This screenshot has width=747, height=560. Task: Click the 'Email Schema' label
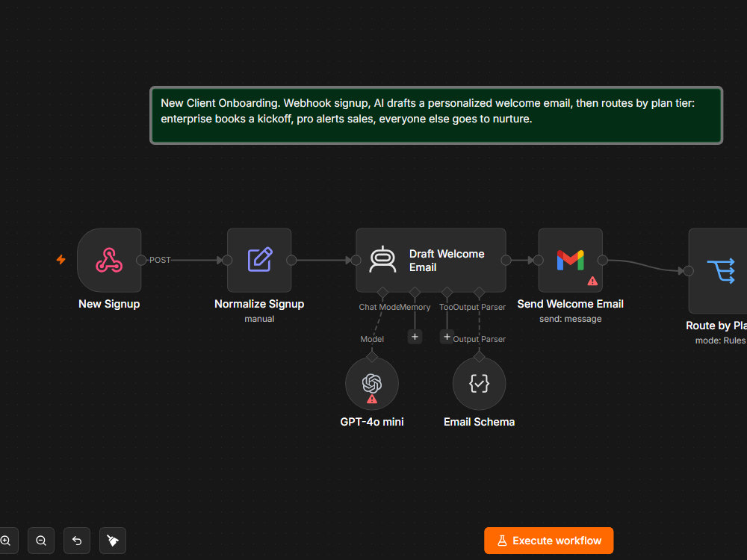479,422
